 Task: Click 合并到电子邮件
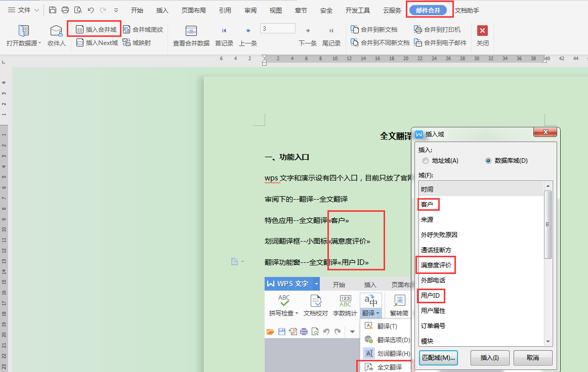(x=440, y=42)
